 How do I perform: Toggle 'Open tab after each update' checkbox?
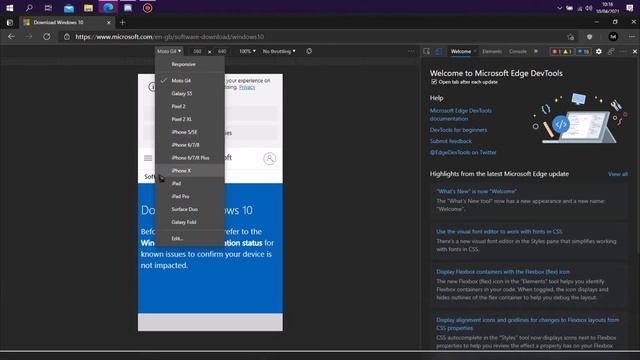[x=434, y=82]
